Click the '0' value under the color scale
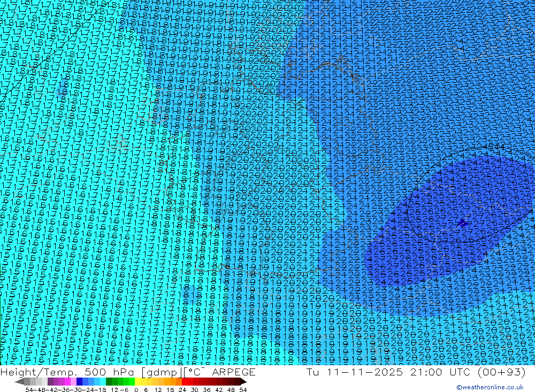The width and height of the screenshot is (535, 392). click(136, 390)
